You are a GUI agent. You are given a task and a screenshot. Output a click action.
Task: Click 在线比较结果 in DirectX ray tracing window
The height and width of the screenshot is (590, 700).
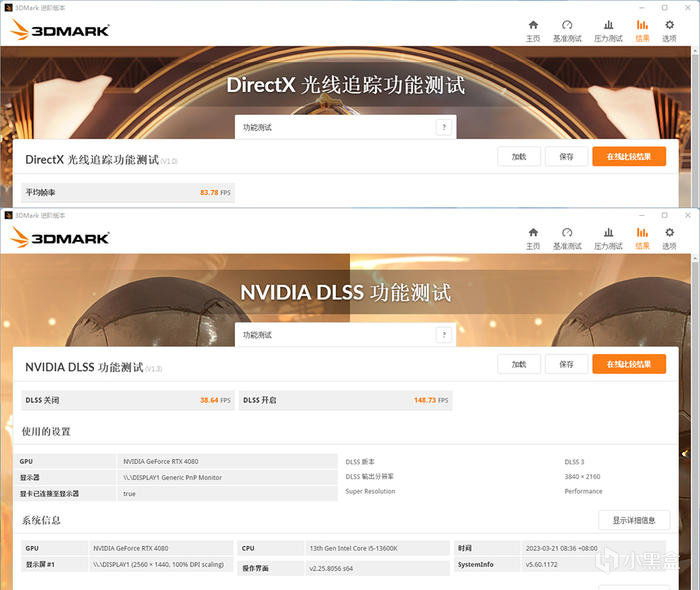pos(629,157)
